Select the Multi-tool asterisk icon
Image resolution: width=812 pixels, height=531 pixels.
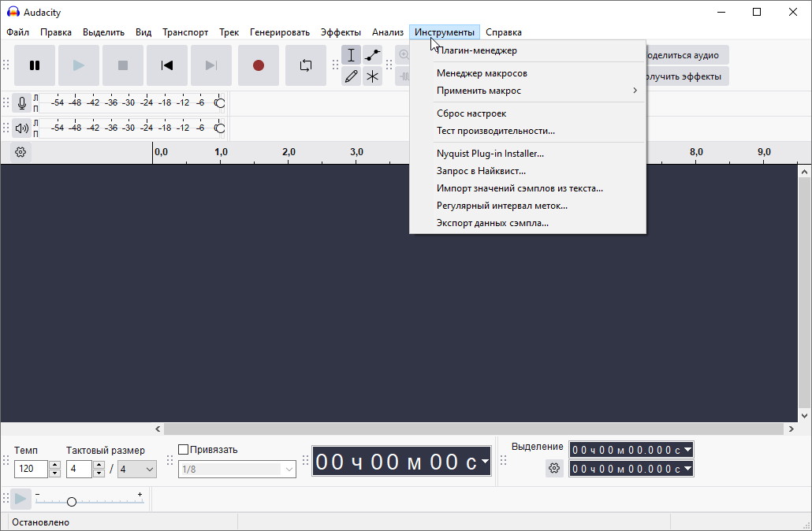(x=372, y=76)
